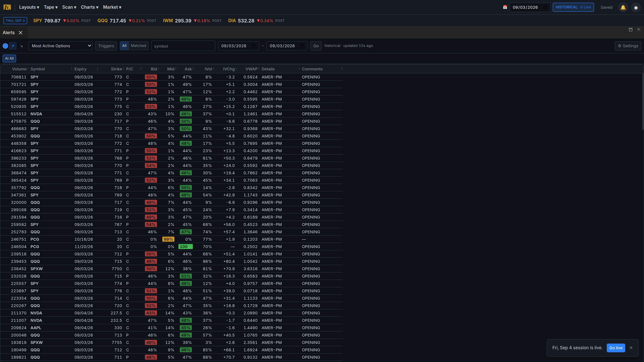
Task: Pop out panel with corner arrow icon
Action: point(639,30)
